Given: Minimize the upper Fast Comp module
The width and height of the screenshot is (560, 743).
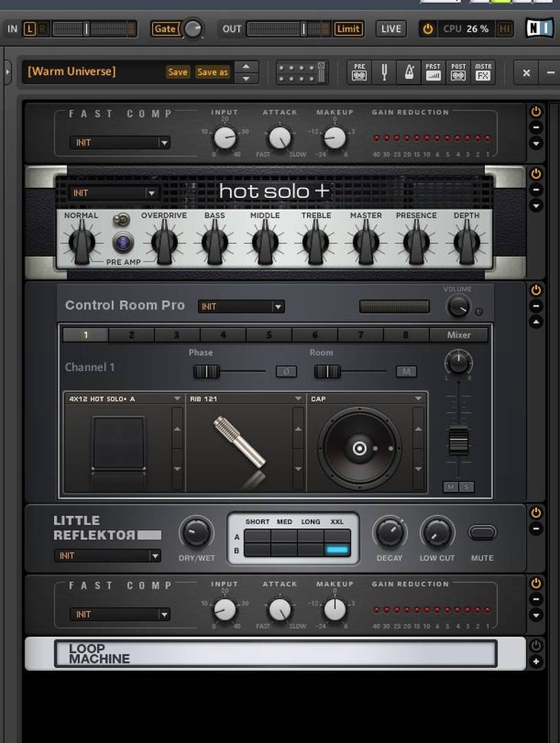Looking at the screenshot, I should pyautogui.click(x=536, y=127).
